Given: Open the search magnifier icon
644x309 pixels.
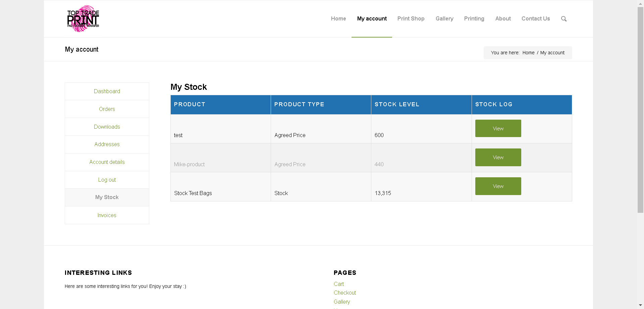Looking at the screenshot, I should coord(564,19).
